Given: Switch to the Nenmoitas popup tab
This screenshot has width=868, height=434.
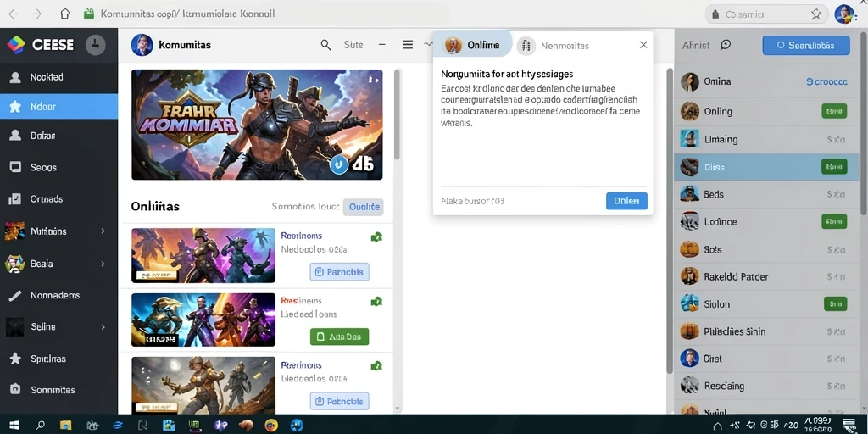Looking at the screenshot, I should pyautogui.click(x=553, y=46).
